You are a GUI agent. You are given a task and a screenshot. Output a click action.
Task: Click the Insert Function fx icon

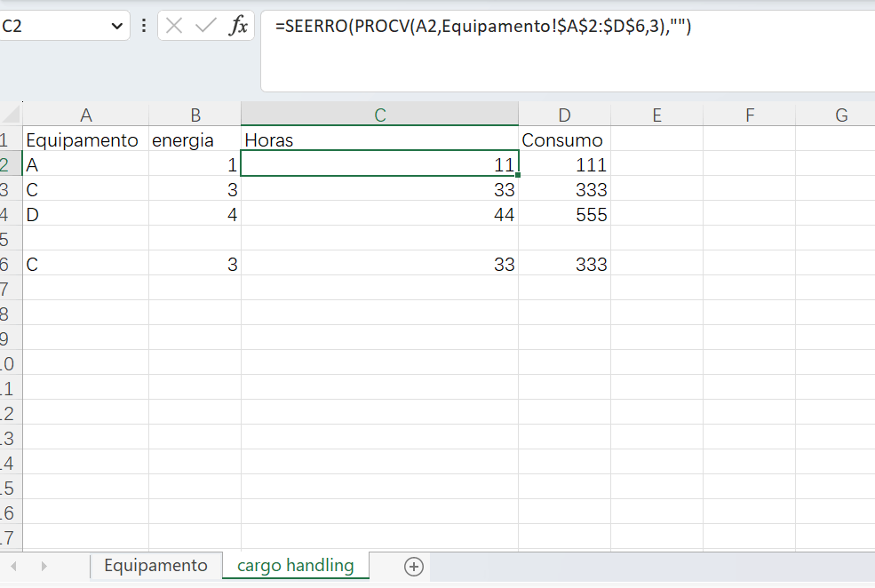tap(238, 26)
